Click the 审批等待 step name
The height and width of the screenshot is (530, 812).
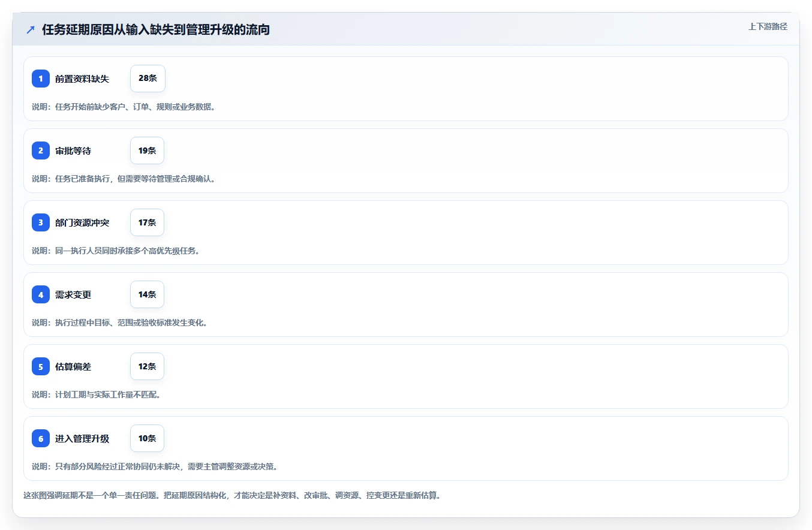(73, 150)
